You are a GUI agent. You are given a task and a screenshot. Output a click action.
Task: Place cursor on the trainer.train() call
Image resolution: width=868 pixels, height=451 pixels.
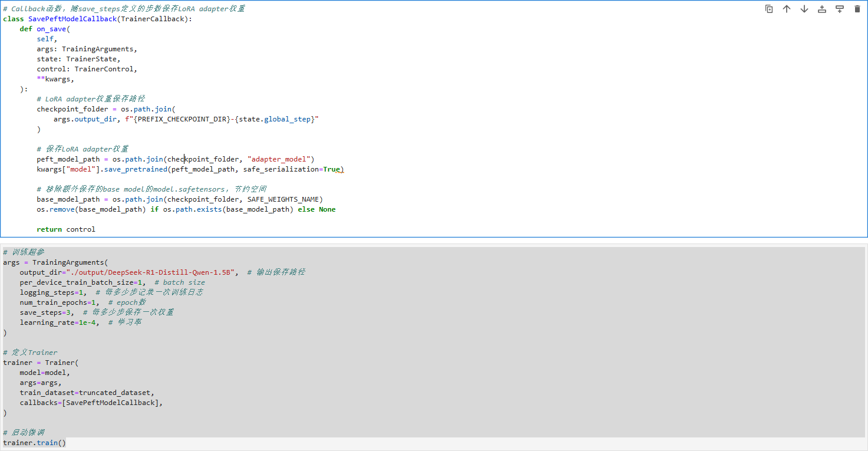coord(34,443)
